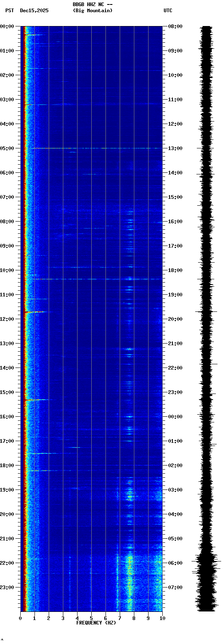Click the PST "22:00" time label

pyautogui.click(x=7, y=563)
